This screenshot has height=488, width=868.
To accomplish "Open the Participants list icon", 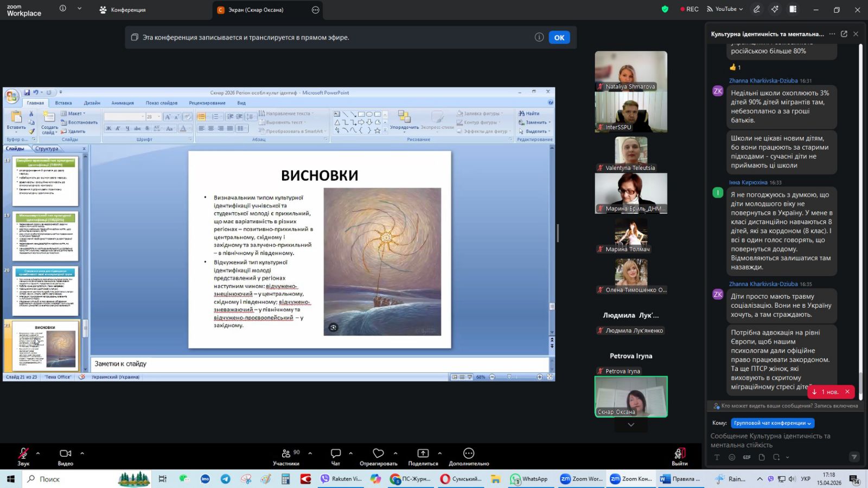I will 286,453.
